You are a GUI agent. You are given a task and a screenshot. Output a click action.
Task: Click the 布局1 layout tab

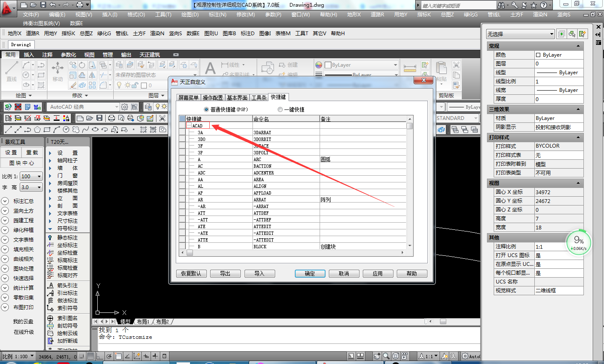click(143, 322)
